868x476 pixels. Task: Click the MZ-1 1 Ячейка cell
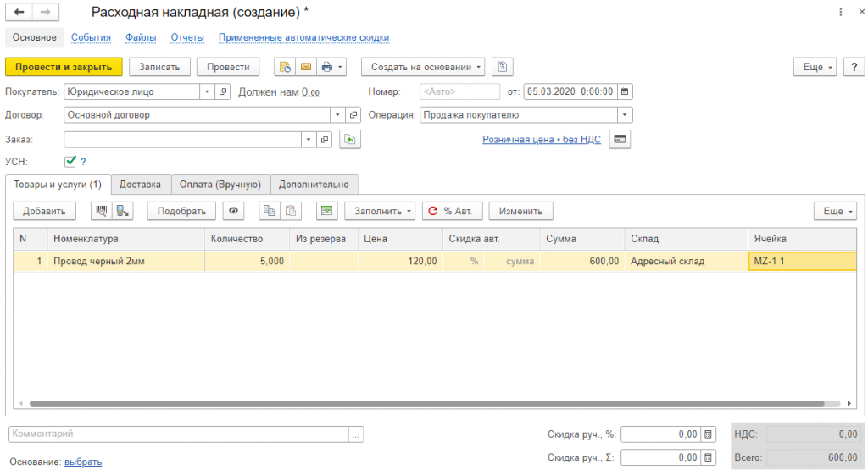802,262
